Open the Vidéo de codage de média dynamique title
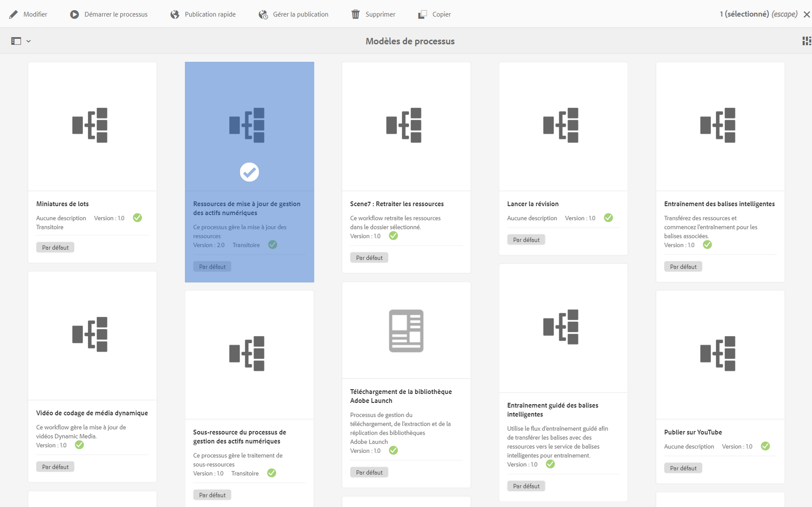Screen dimensions: 812x507 tap(92, 413)
